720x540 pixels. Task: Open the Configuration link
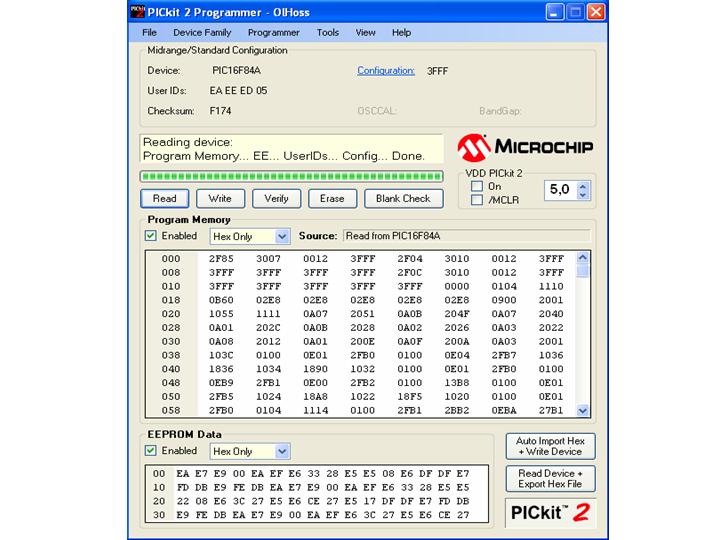(x=386, y=71)
